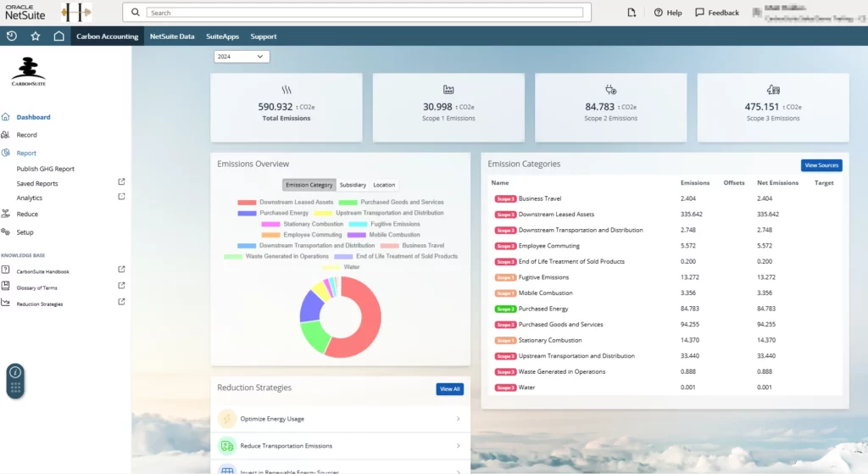Click the Setup gears icon
The image size is (868, 474).
pyautogui.click(x=6, y=232)
